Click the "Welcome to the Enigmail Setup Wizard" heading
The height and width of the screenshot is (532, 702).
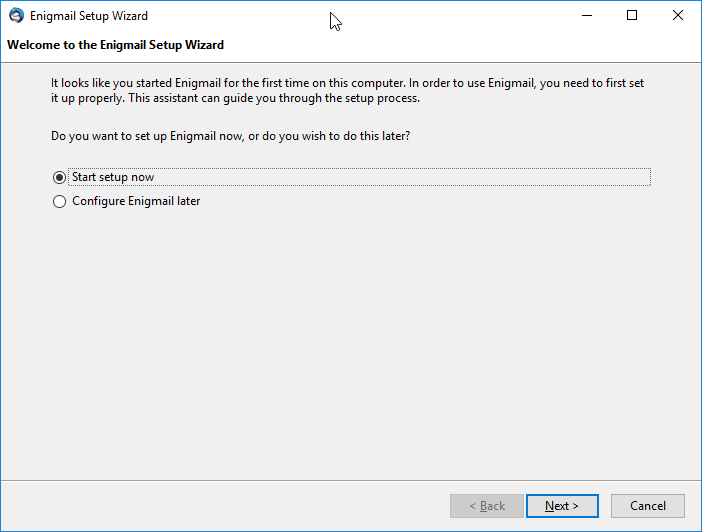click(x=116, y=45)
